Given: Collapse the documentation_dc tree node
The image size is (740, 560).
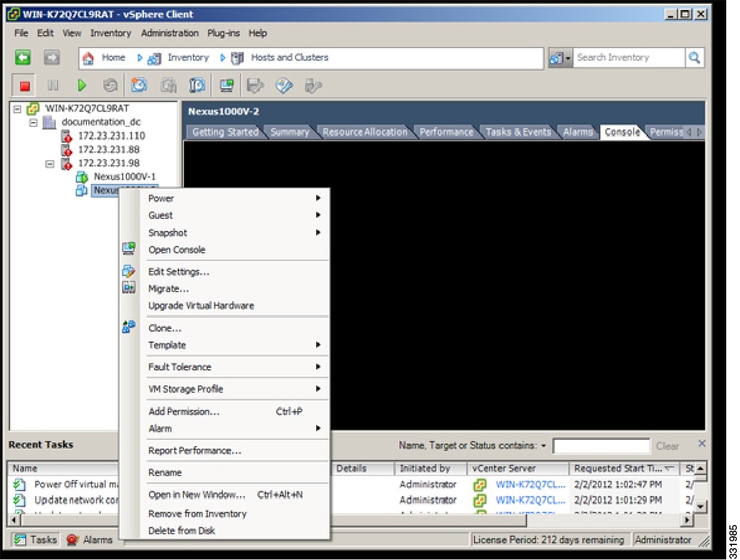Looking at the screenshot, I should [x=33, y=123].
